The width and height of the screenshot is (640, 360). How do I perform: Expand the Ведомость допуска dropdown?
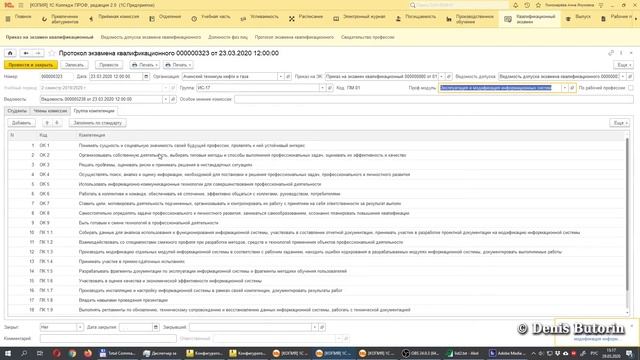pyautogui.click(x=623, y=76)
